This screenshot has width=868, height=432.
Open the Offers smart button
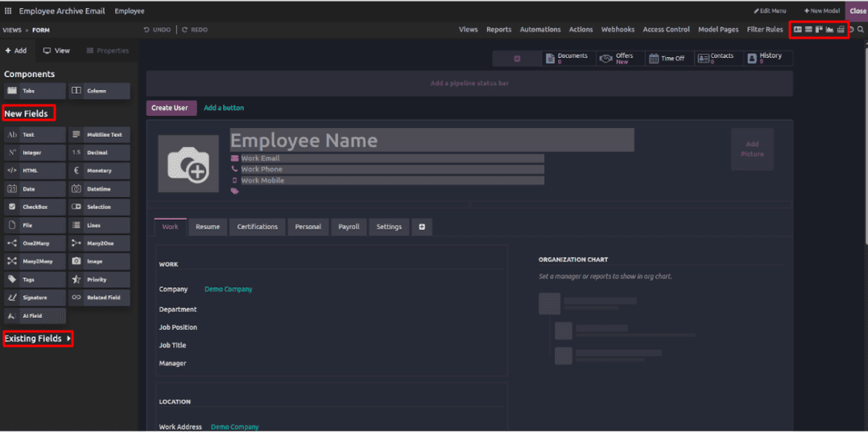(x=621, y=59)
